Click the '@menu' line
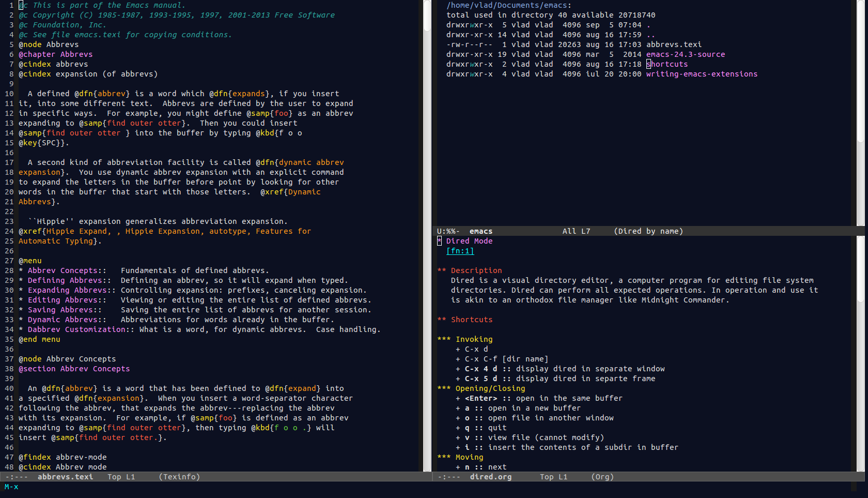The image size is (868, 498). pos(30,261)
